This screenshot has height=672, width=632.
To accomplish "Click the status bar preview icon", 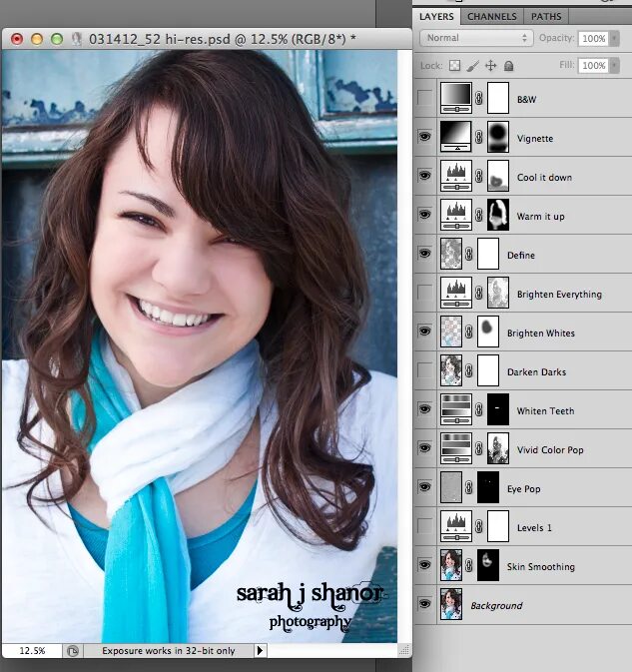I will point(73,651).
